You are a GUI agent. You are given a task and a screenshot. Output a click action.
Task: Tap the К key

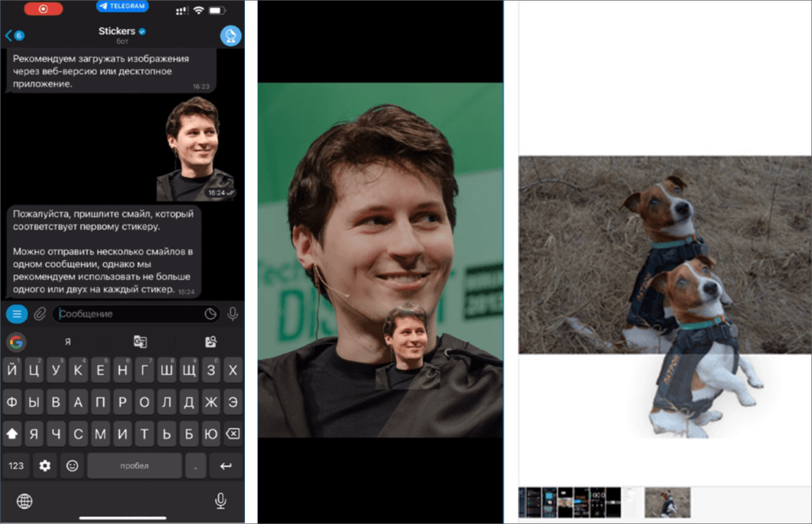coord(79,370)
